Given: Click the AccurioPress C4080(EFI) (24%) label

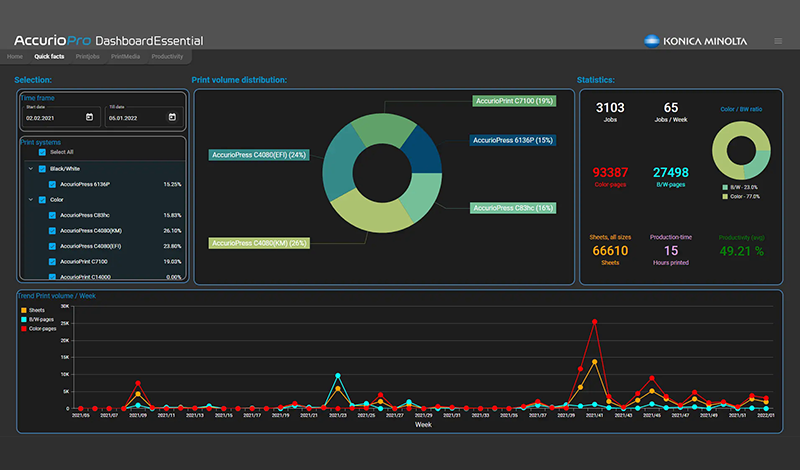Looking at the screenshot, I should pyautogui.click(x=259, y=155).
